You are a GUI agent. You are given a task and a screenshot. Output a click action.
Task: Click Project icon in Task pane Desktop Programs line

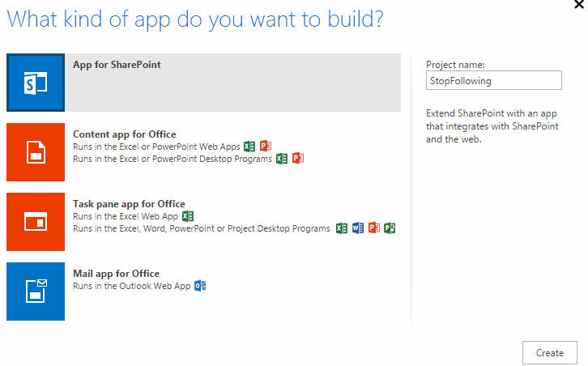click(x=390, y=228)
